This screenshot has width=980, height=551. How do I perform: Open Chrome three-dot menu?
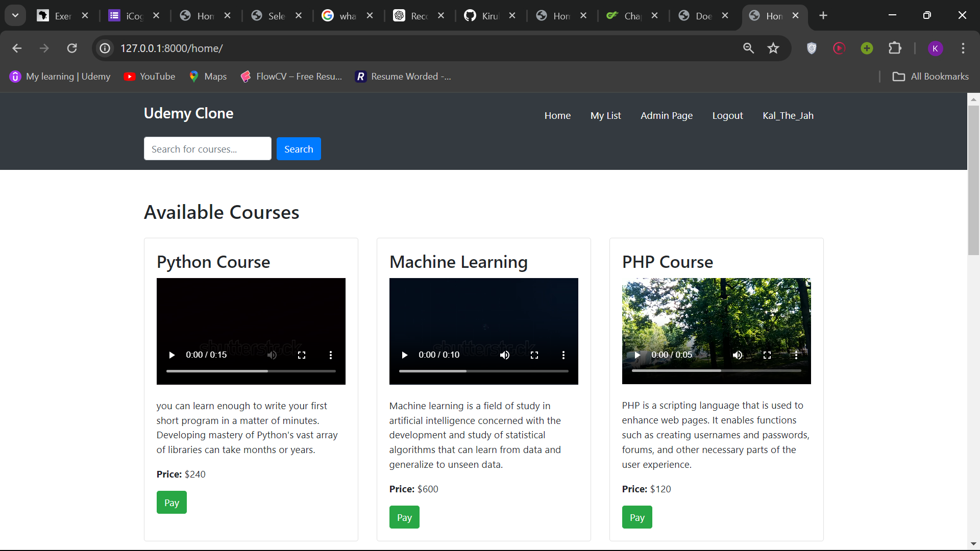tap(963, 48)
